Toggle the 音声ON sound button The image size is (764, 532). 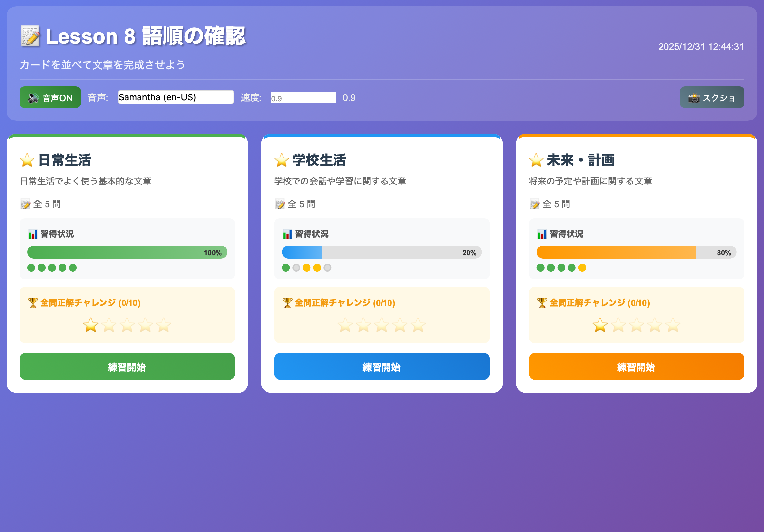[x=50, y=97]
